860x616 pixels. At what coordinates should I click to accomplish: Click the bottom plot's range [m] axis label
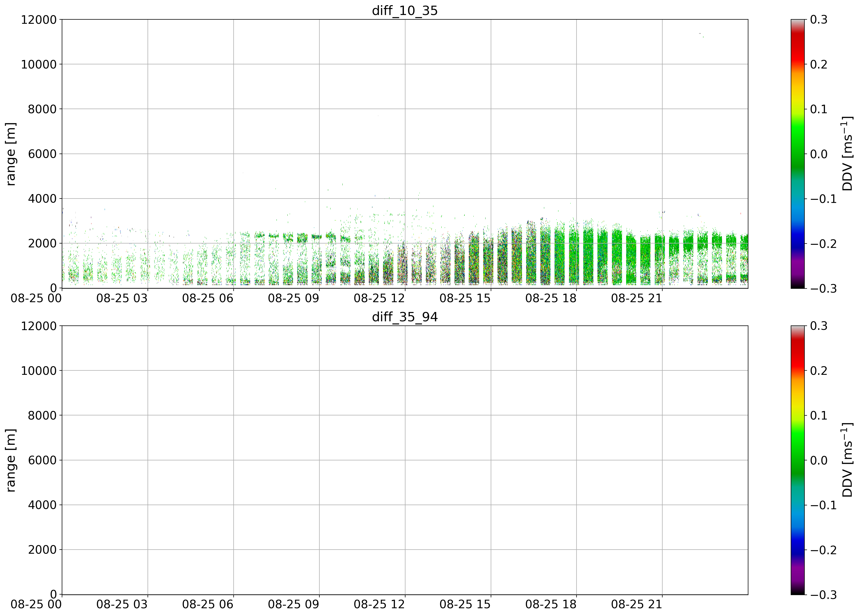click(11, 460)
